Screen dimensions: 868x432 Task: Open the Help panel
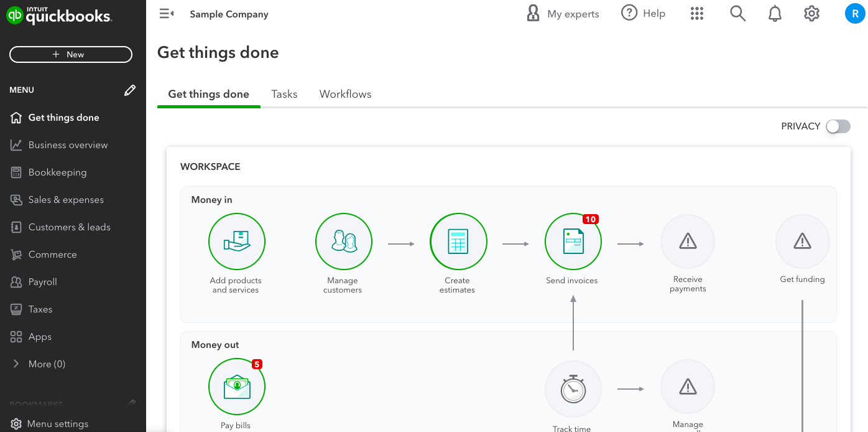pyautogui.click(x=643, y=14)
